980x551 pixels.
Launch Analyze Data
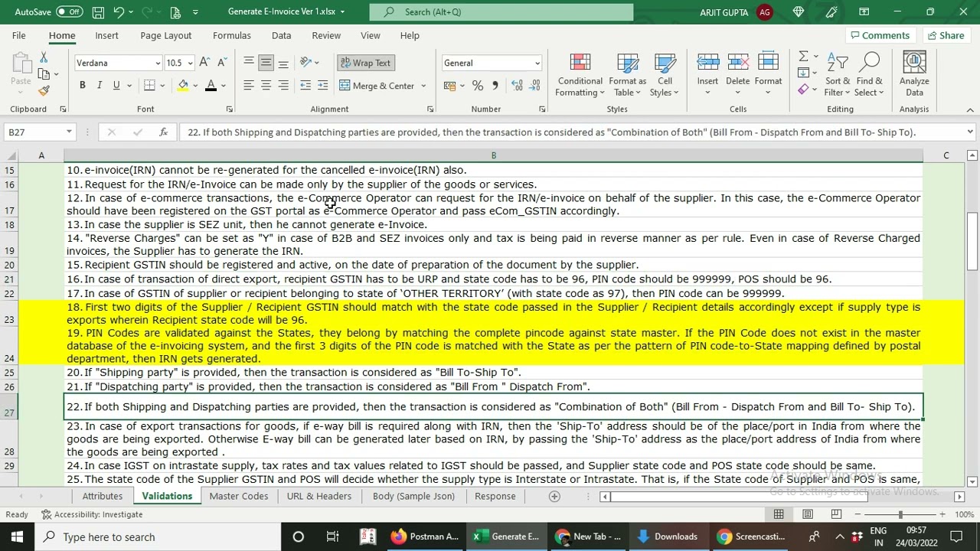(914, 75)
